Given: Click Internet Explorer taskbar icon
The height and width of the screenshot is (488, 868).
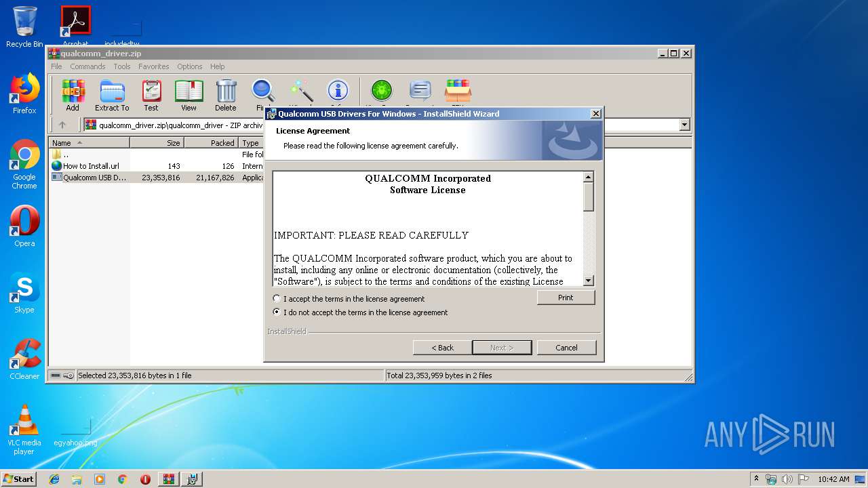Looking at the screenshot, I should [x=54, y=479].
